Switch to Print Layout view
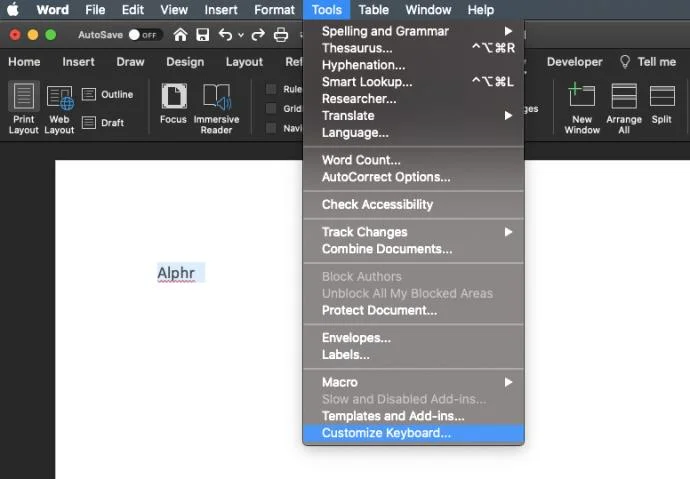Image resolution: width=690 pixels, height=479 pixels. pos(23,108)
